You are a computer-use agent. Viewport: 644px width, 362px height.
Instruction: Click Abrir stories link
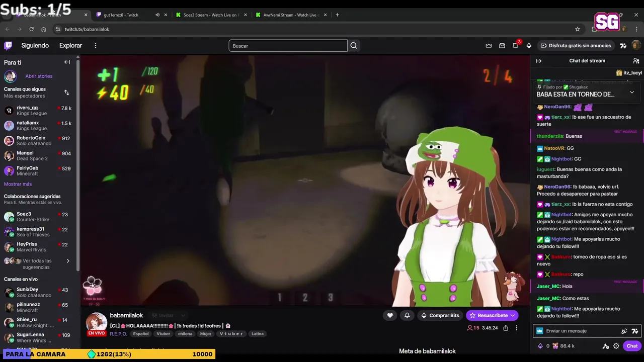(x=39, y=76)
